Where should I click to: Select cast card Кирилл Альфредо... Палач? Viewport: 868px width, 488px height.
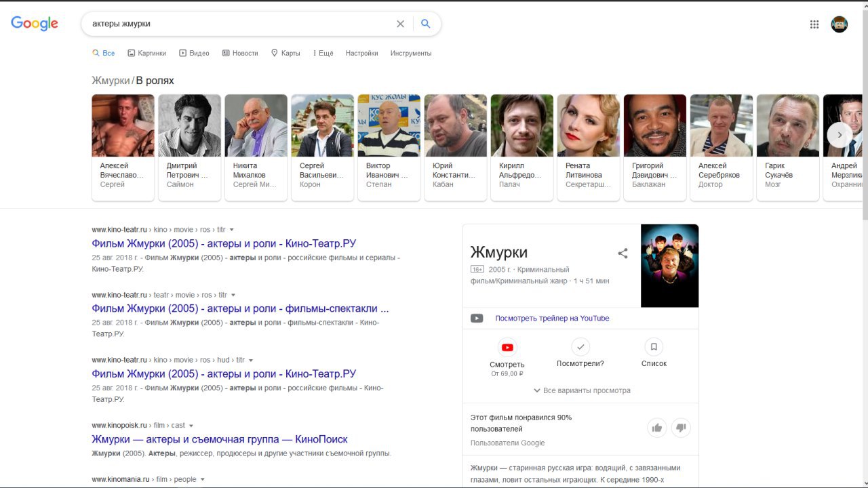(x=521, y=148)
